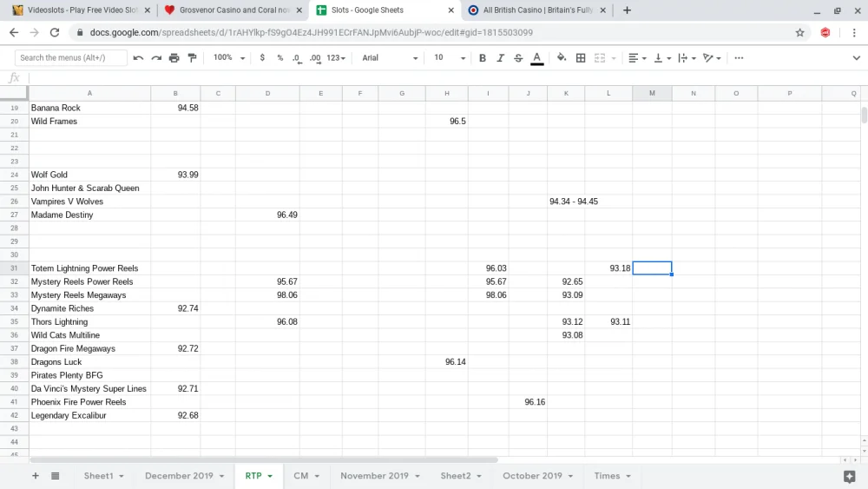Switch to Grosvenor Casino browser tab

[233, 10]
